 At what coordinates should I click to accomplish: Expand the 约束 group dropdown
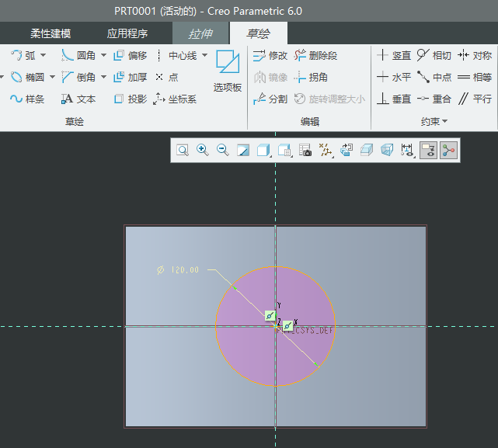point(434,122)
